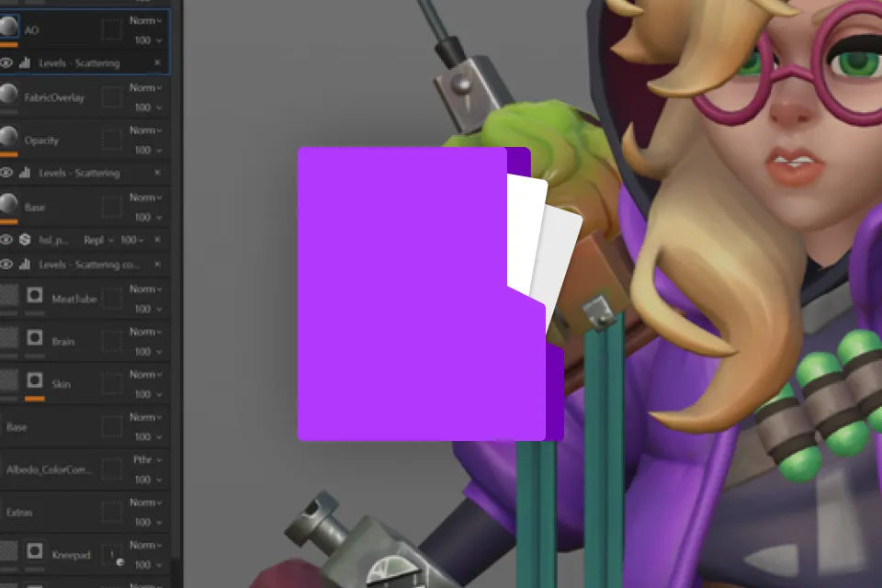This screenshot has width=882, height=588.
Task: Open the Brain layer opacity 100 dropdown
Action: click(149, 352)
